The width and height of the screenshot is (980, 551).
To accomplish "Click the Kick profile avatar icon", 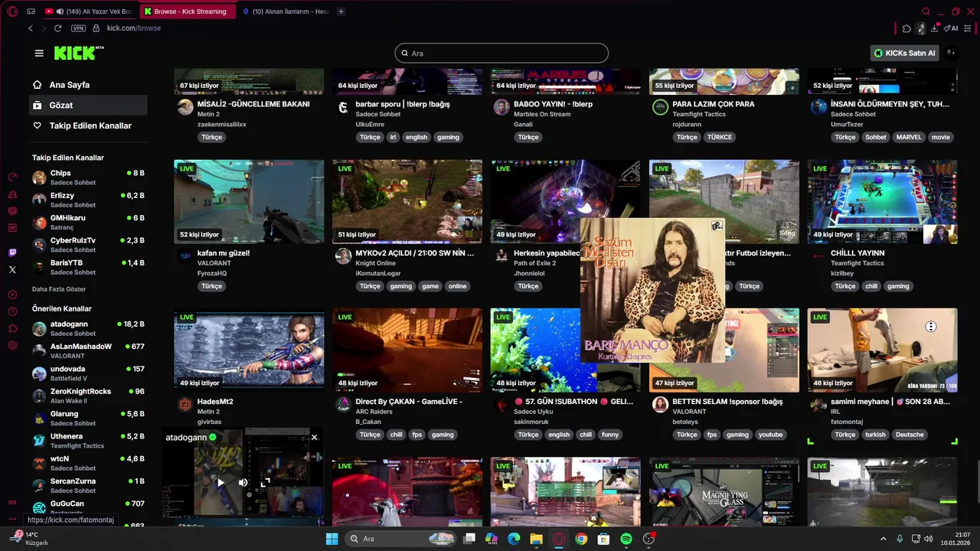I will pos(951,53).
